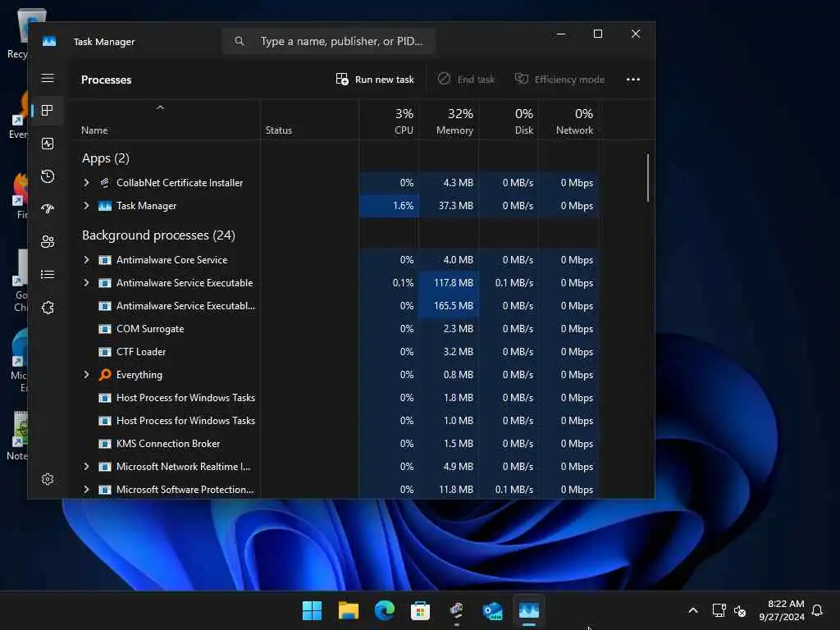Expand the Task Manager app row
This screenshot has height=630, width=840.
86,206
